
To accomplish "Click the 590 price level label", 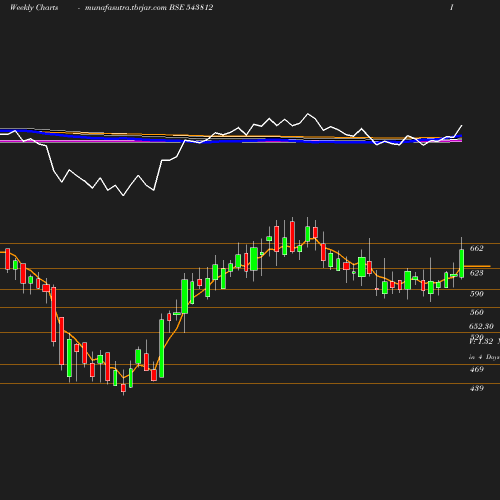I will point(476,294).
